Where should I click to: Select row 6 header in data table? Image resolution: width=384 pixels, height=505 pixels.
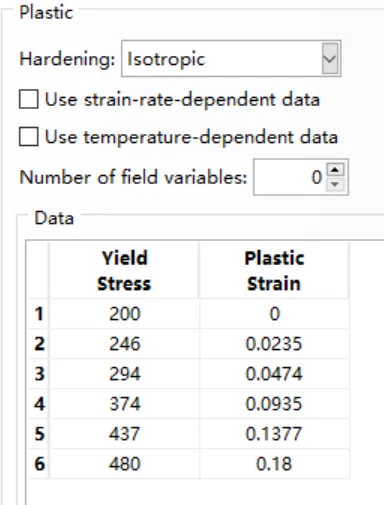[38, 464]
